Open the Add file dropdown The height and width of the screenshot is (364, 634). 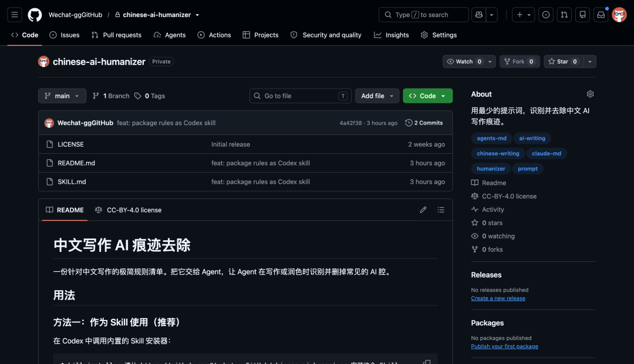point(377,96)
